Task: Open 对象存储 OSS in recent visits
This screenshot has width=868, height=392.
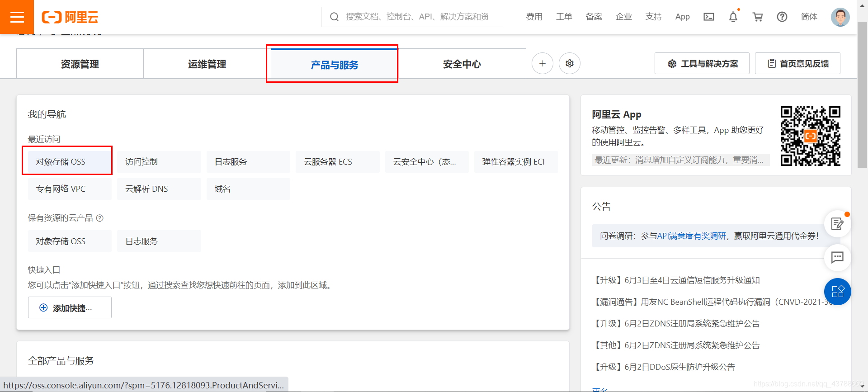Action: coord(70,161)
